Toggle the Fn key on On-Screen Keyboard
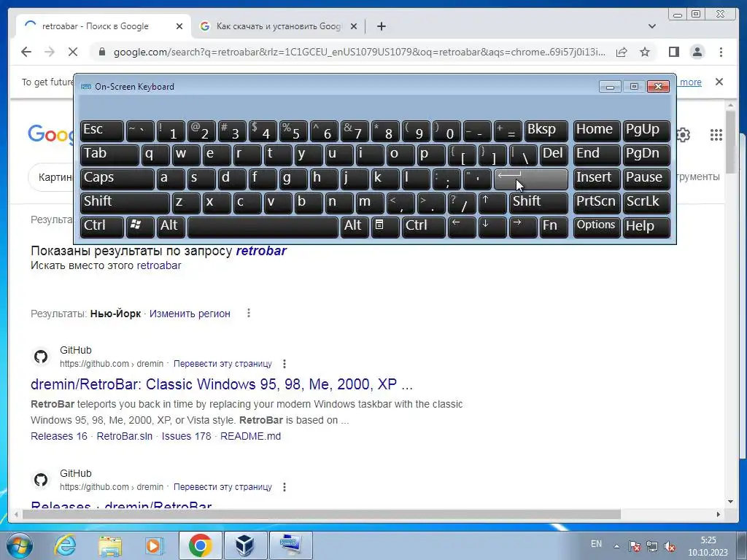This screenshot has width=747, height=560. pyautogui.click(x=554, y=226)
